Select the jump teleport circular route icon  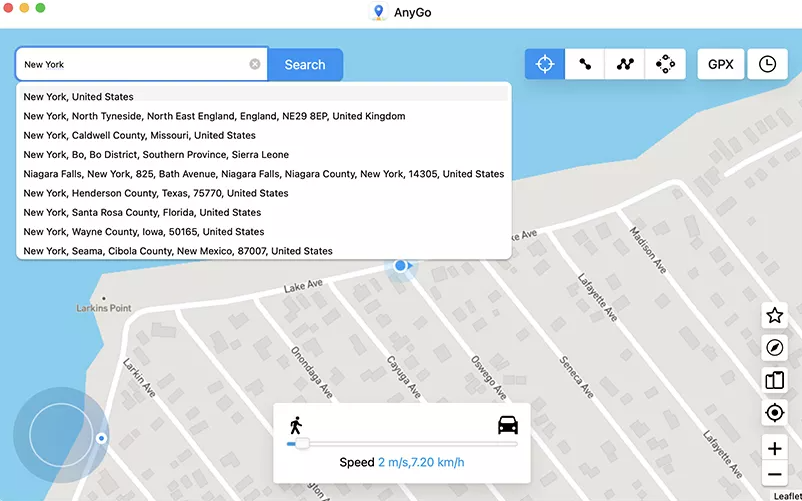point(665,64)
